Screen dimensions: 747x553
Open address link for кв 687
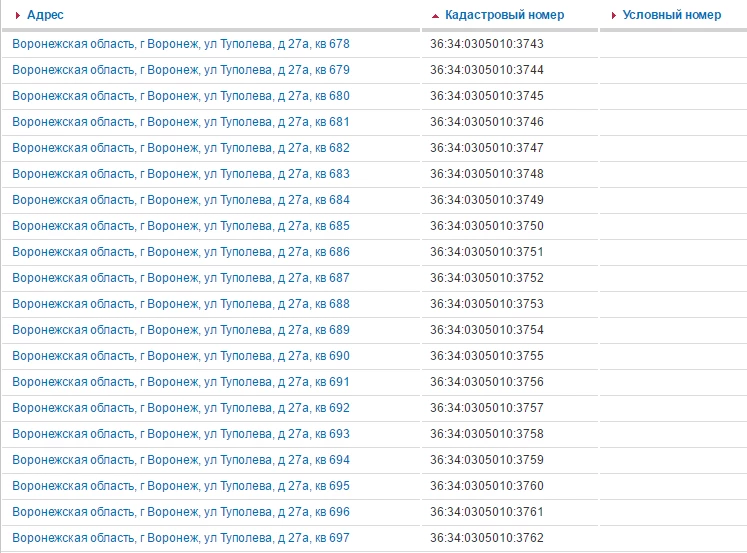tap(181, 278)
